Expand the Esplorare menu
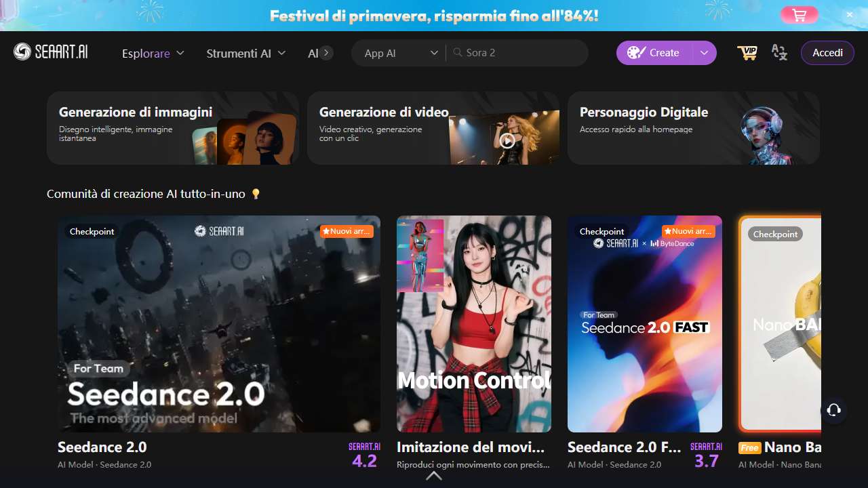 pos(153,53)
